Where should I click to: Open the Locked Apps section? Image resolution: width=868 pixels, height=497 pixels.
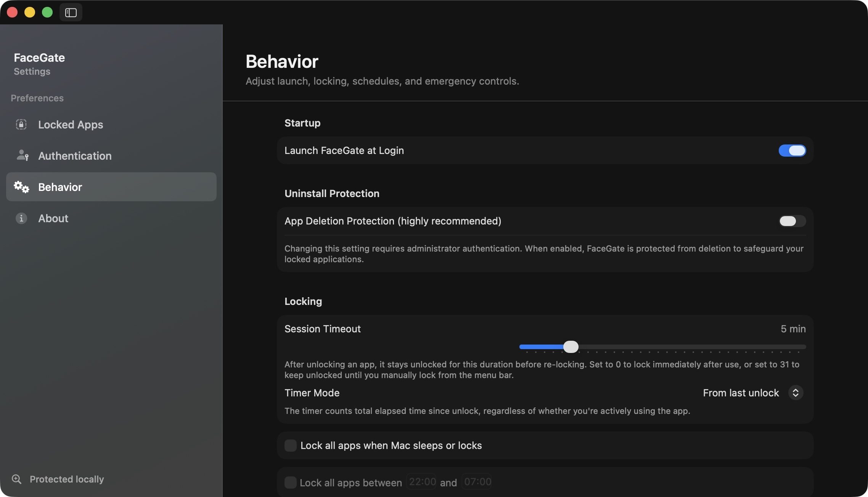[x=111, y=125]
